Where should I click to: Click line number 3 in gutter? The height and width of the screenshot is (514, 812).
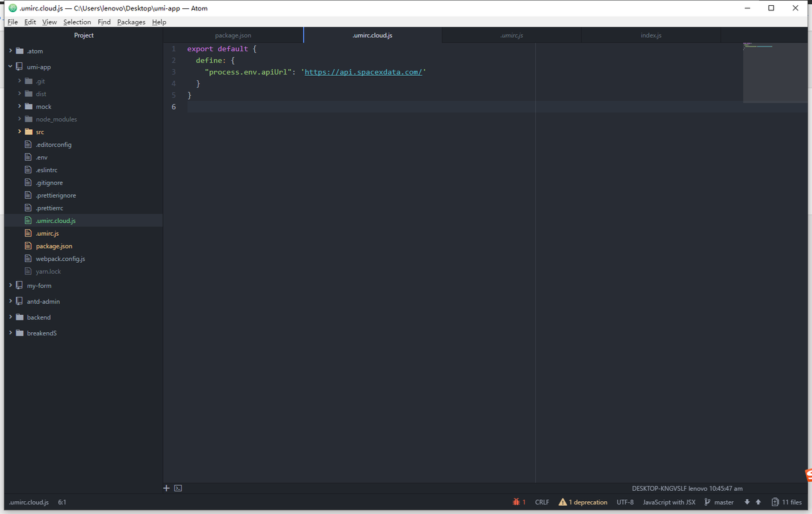click(x=174, y=72)
